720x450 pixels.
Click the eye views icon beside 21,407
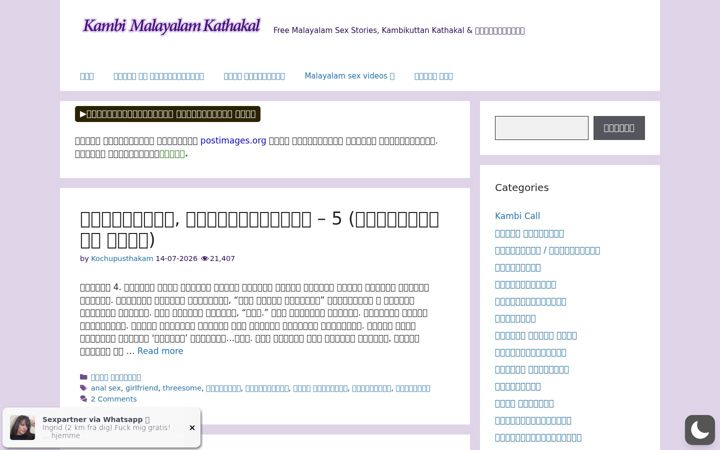coord(205,259)
